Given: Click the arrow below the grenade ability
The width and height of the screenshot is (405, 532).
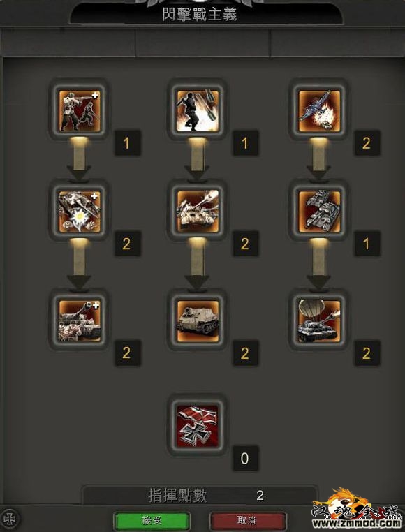Looking at the screenshot, I should pyautogui.click(x=197, y=159).
